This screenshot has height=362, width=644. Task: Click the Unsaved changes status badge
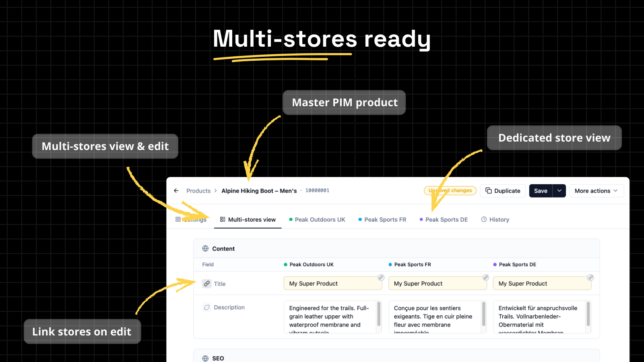(450, 191)
